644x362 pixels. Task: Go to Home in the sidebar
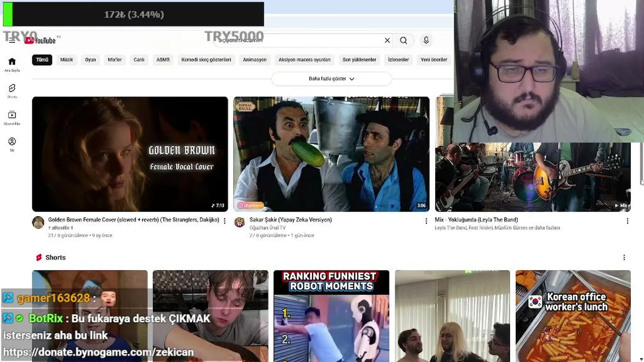click(12, 64)
